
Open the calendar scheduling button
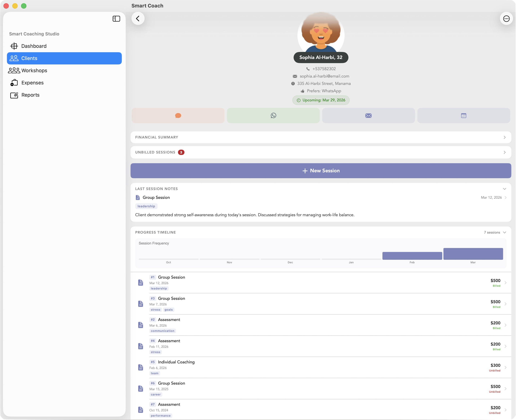463,116
